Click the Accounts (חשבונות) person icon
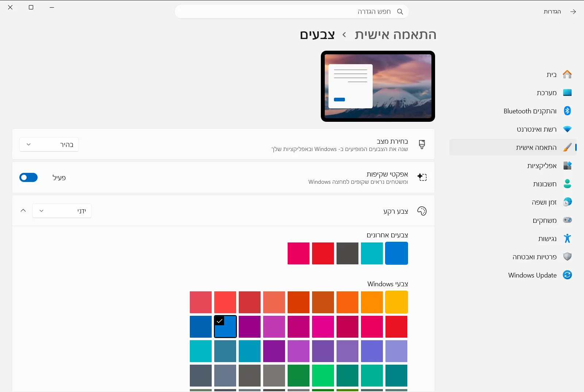 pos(567,184)
